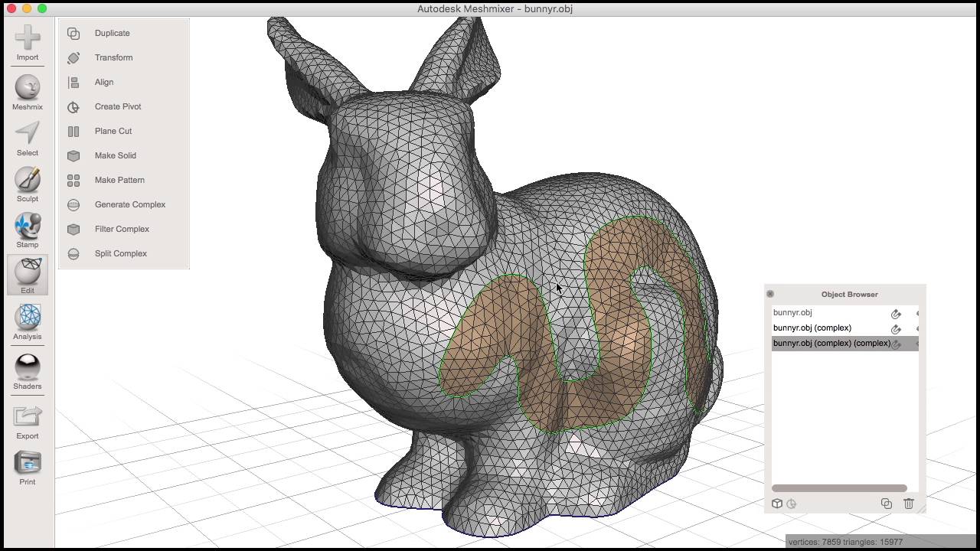Open the Import tool

tap(27, 44)
